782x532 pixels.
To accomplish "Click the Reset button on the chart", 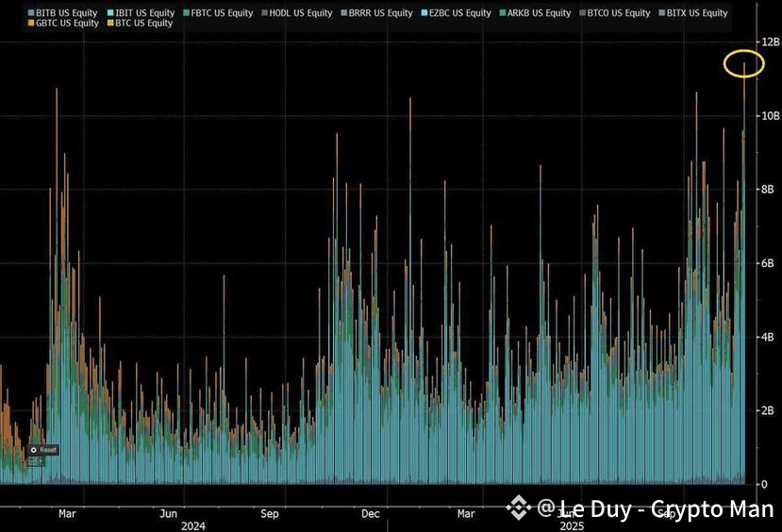I will pyautogui.click(x=42, y=450).
